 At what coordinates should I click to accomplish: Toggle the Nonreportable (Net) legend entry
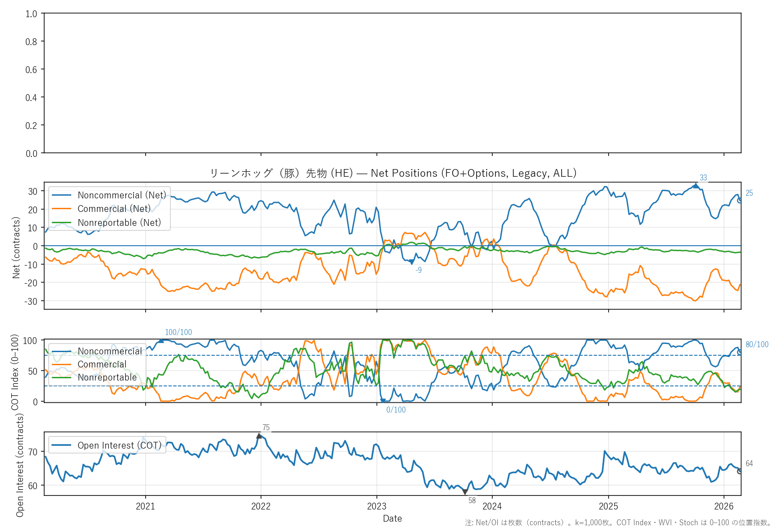point(119,223)
